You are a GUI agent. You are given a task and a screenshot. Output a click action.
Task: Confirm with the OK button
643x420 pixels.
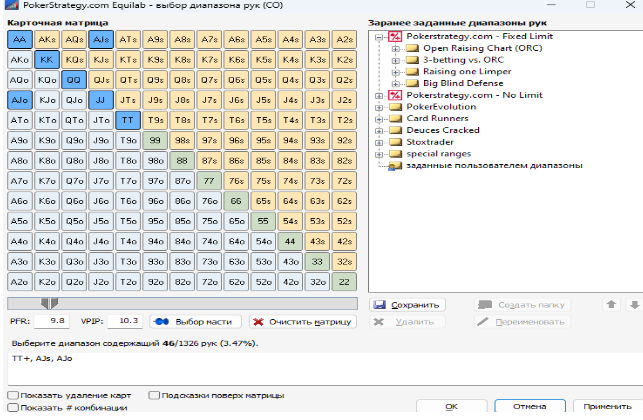[451, 406]
